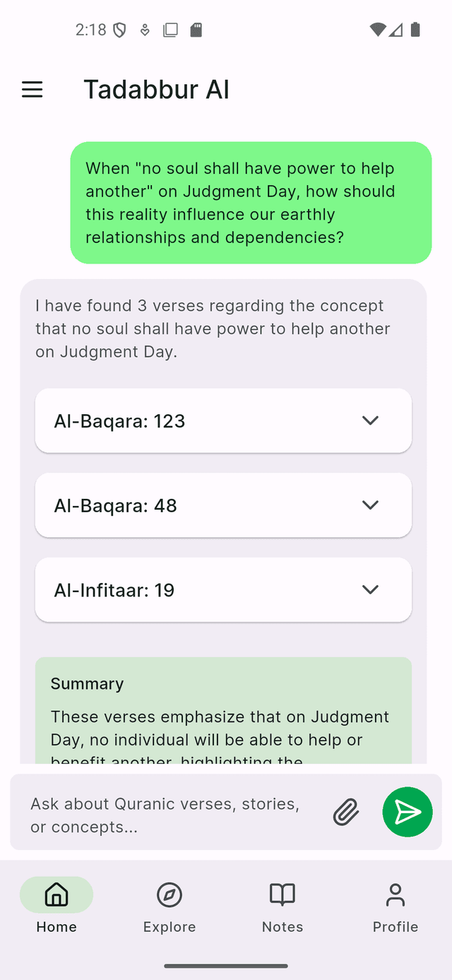The width and height of the screenshot is (452, 980).
Task: Select the Home icon in bottom navigation
Action: [x=56, y=894]
